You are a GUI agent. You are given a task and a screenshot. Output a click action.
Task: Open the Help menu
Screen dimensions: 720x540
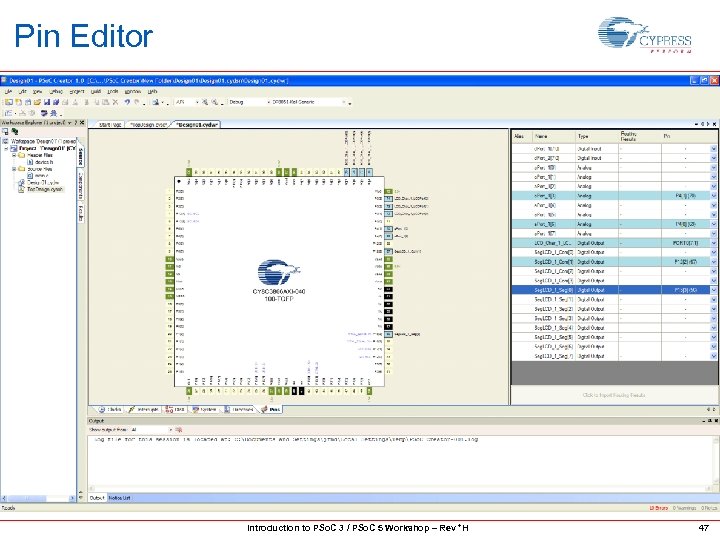[152, 91]
